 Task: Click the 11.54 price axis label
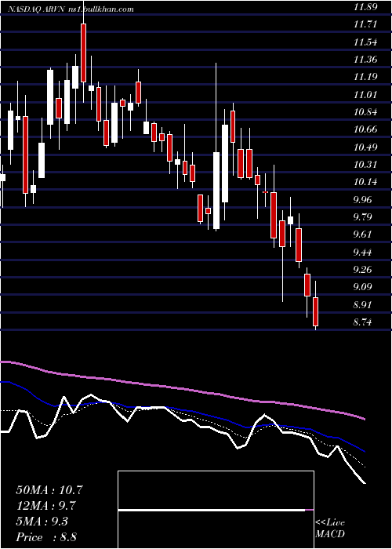pyautogui.click(x=365, y=42)
